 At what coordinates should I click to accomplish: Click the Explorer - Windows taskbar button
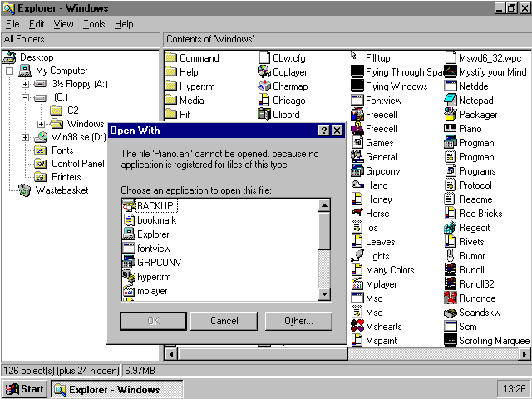(x=117, y=389)
